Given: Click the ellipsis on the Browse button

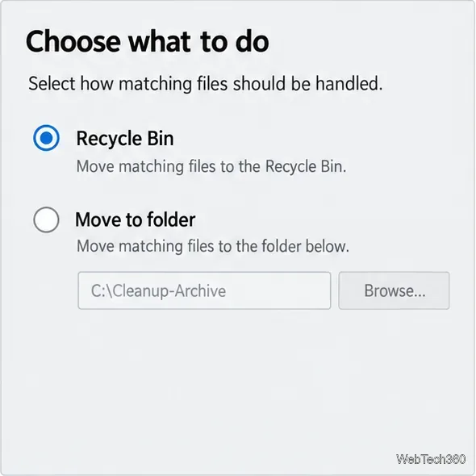Looking at the screenshot, I should [x=420, y=295].
